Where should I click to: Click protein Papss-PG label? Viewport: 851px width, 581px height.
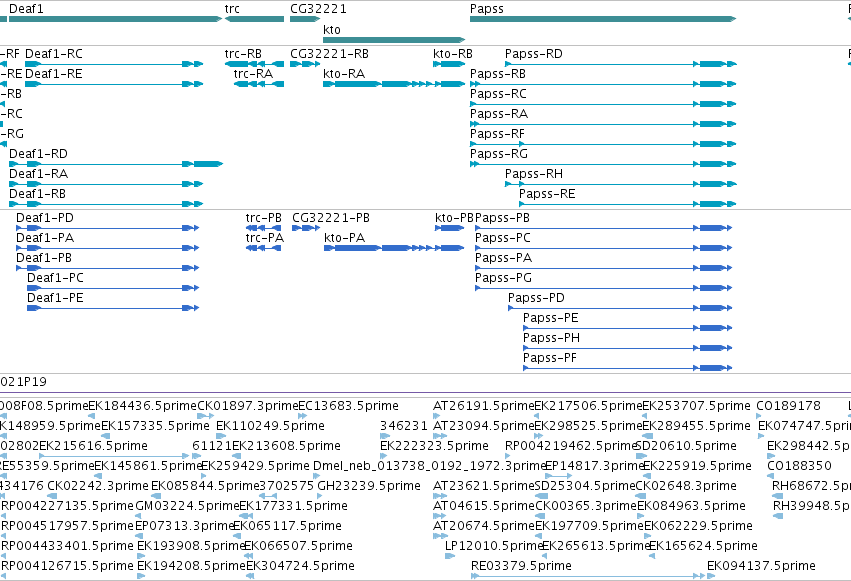click(x=503, y=278)
